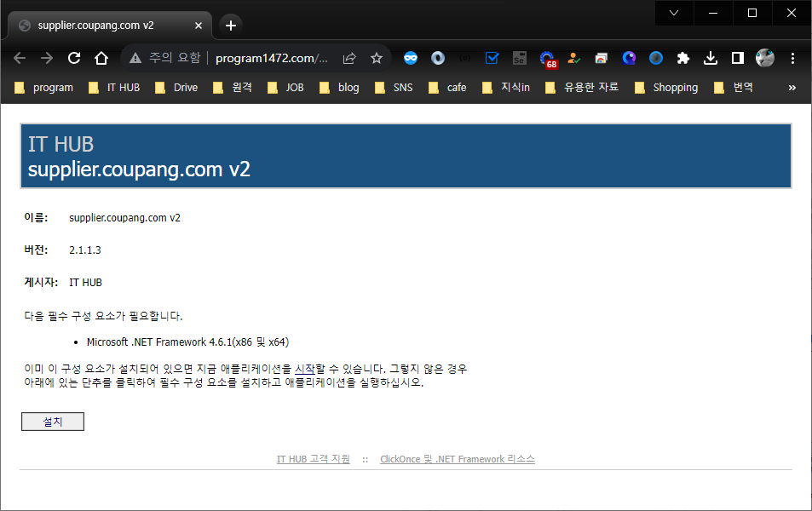Bookmark this page with the star icon
The height and width of the screenshot is (511, 812).
[x=376, y=59]
